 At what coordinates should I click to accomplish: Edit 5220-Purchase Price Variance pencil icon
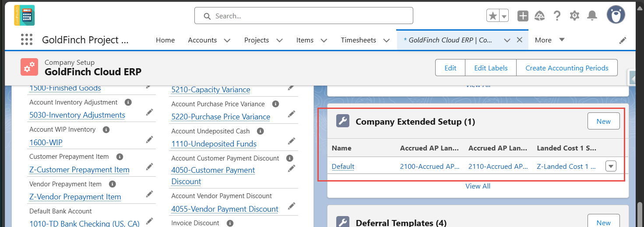(x=291, y=114)
